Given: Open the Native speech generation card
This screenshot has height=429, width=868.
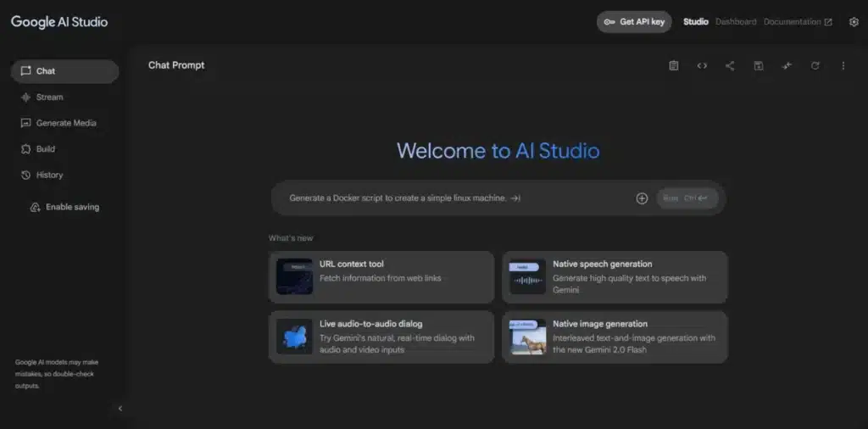Looking at the screenshot, I should (x=615, y=276).
